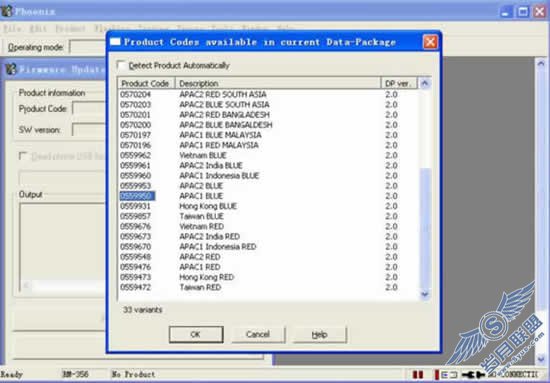Click the red connection status icon in status bar

click(418, 375)
